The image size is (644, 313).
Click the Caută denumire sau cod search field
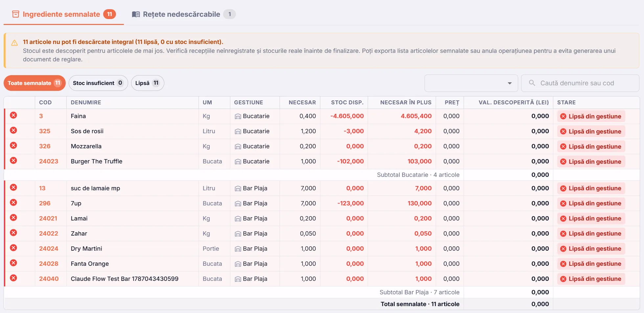click(580, 83)
